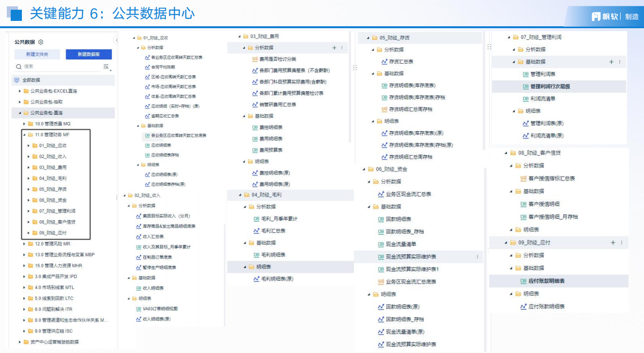Open 利润流清单(原) dataset
644x353 pixels.
click(x=547, y=136)
